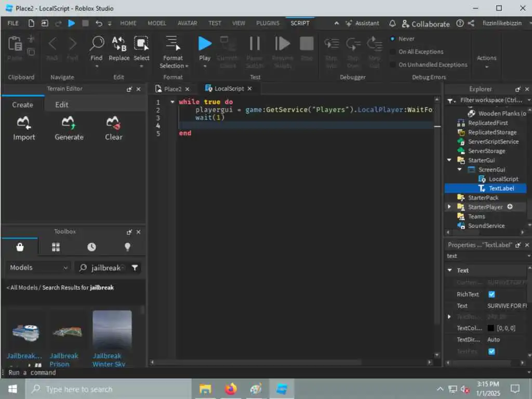
Task: Click the Replace icon
Action: [119, 44]
